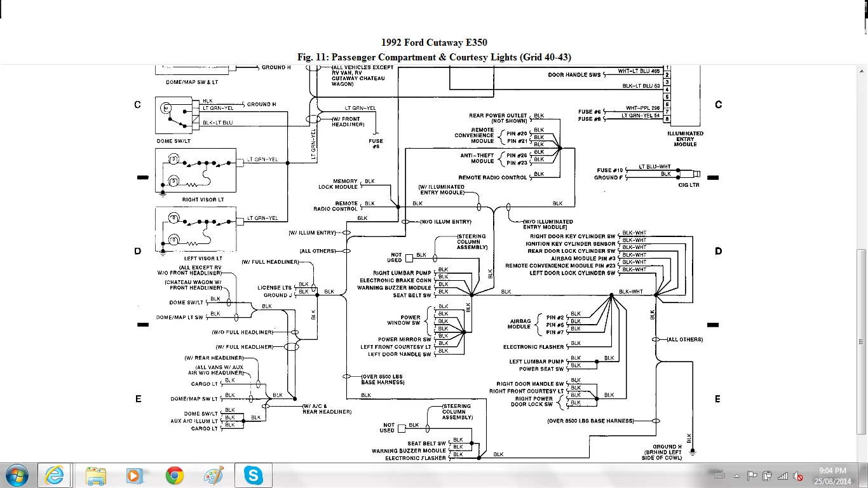
Task: Open the Paint application in the taskbar
Action: click(x=214, y=475)
